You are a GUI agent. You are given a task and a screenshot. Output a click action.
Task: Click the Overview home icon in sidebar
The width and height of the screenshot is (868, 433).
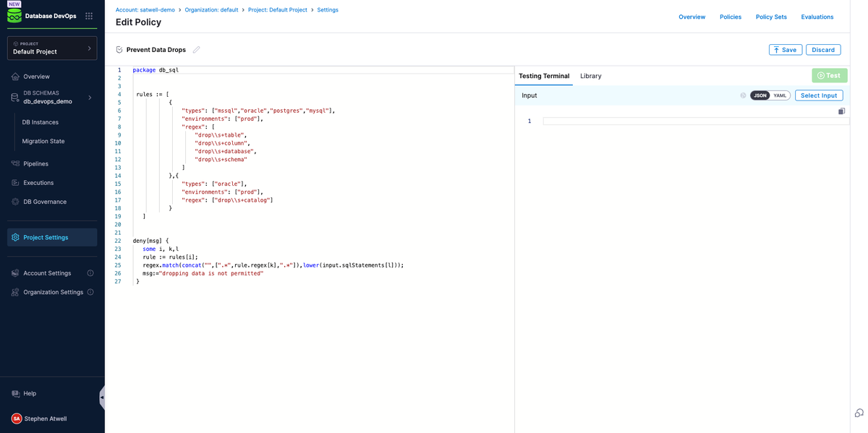coord(15,77)
